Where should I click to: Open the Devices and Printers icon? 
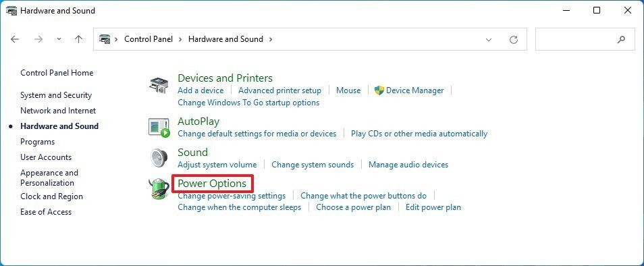point(159,85)
